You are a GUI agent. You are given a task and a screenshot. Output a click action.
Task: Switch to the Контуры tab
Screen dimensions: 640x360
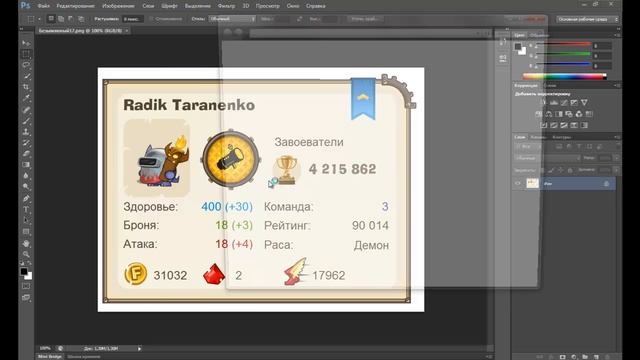pyautogui.click(x=562, y=137)
